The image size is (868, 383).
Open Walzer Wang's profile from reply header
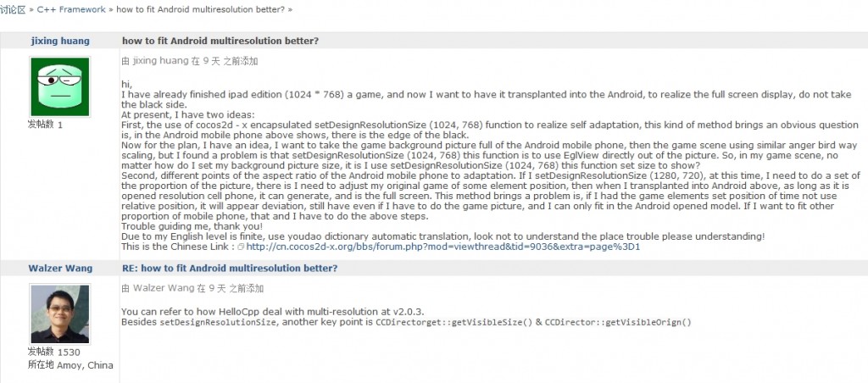[60, 269]
